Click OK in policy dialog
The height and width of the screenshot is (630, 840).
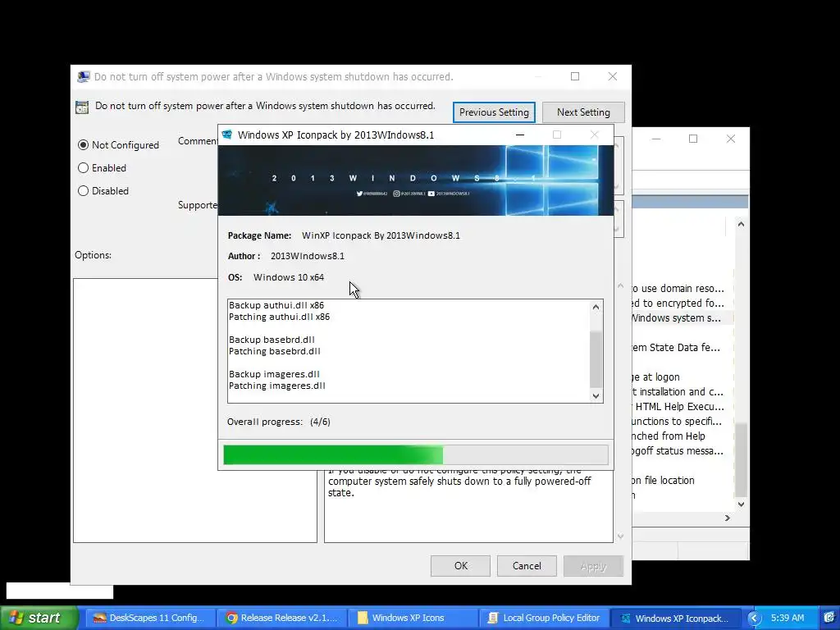[x=461, y=566]
